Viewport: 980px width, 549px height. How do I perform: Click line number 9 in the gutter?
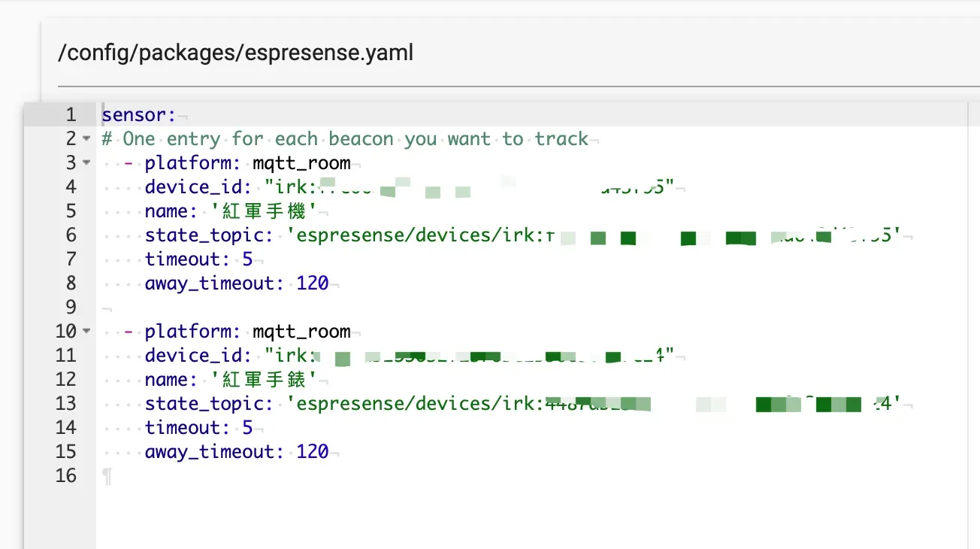(x=71, y=308)
